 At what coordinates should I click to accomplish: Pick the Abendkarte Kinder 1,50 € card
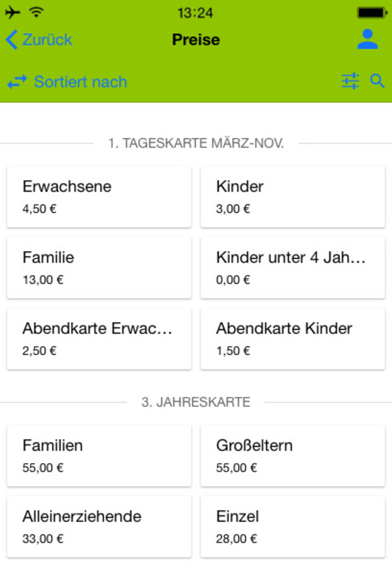(x=292, y=339)
